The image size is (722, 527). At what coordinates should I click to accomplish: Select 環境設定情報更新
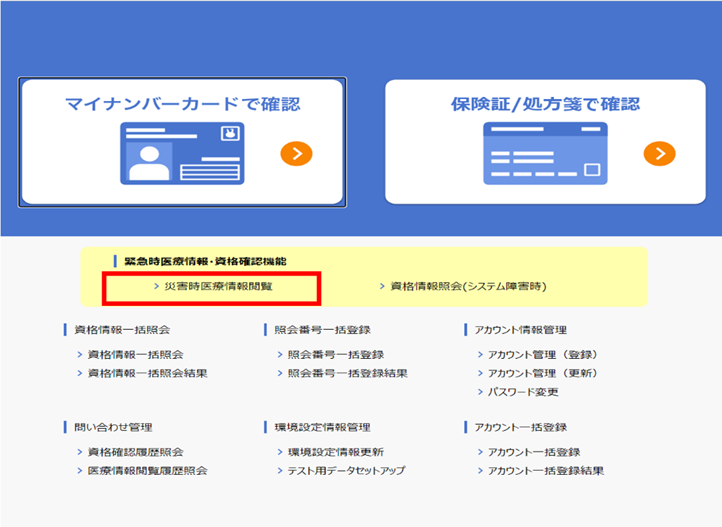(335, 452)
